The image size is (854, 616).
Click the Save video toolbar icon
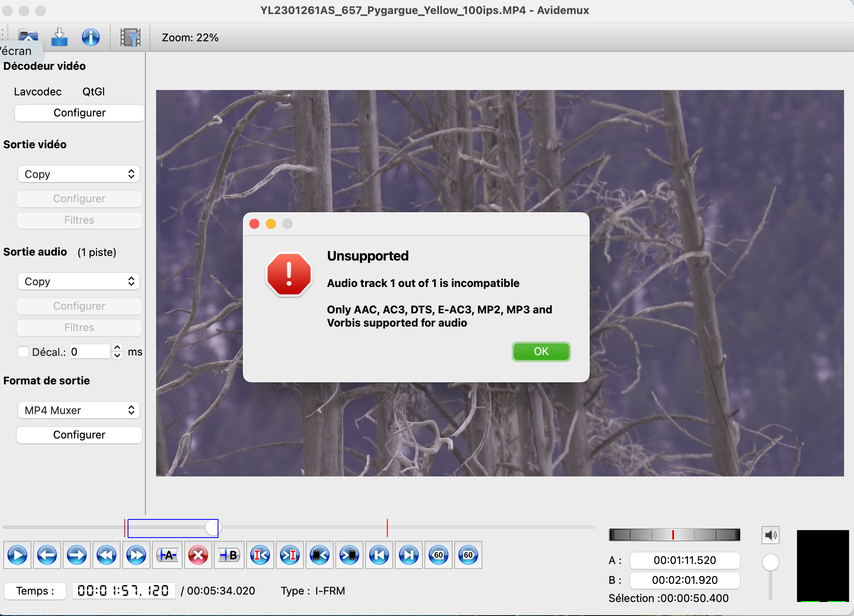coord(59,38)
